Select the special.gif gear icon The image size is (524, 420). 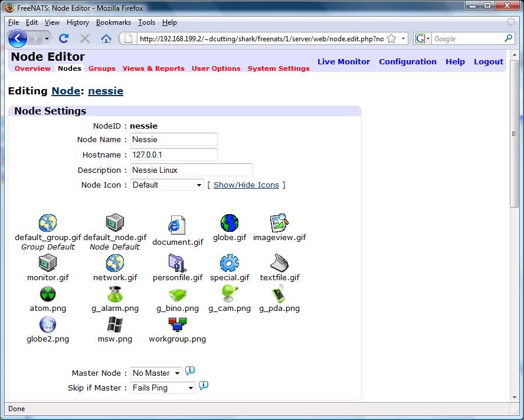coord(229,263)
